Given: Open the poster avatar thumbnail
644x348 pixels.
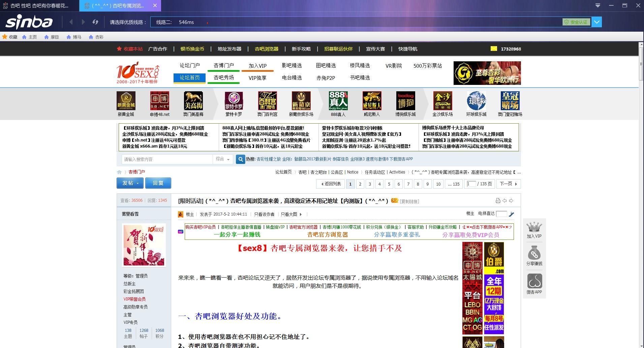Looking at the screenshot, I should click(x=144, y=245).
